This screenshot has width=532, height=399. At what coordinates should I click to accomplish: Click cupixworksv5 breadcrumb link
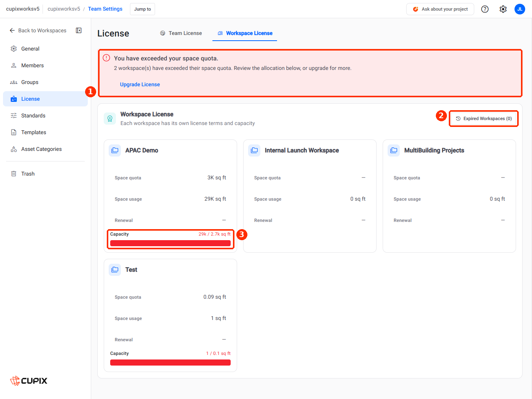pos(64,9)
